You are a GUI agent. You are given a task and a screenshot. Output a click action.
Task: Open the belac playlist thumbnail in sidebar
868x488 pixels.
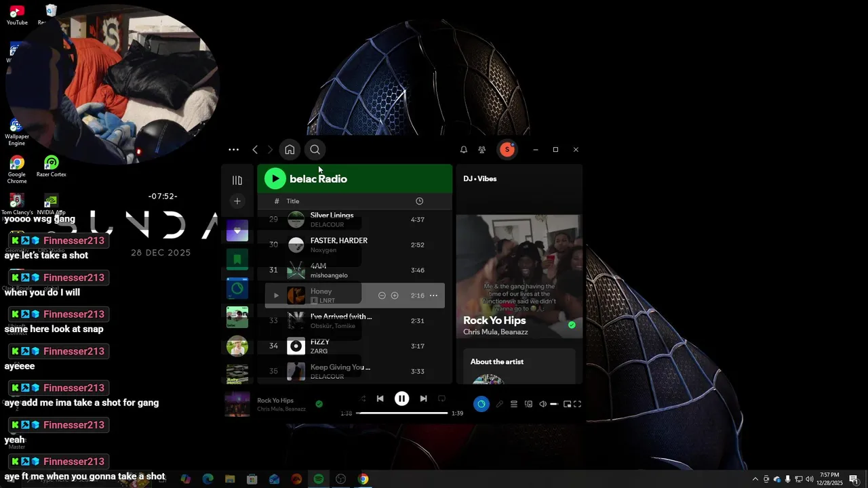point(237,317)
